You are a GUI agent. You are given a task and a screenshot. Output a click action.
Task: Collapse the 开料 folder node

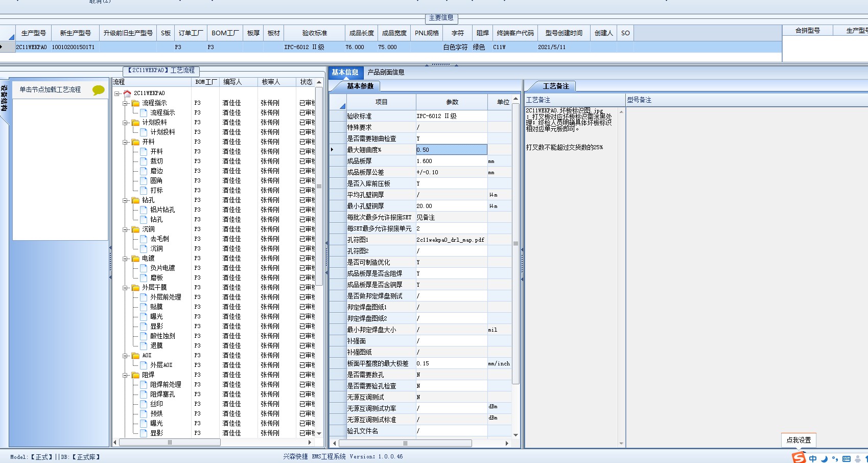coord(126,142)
